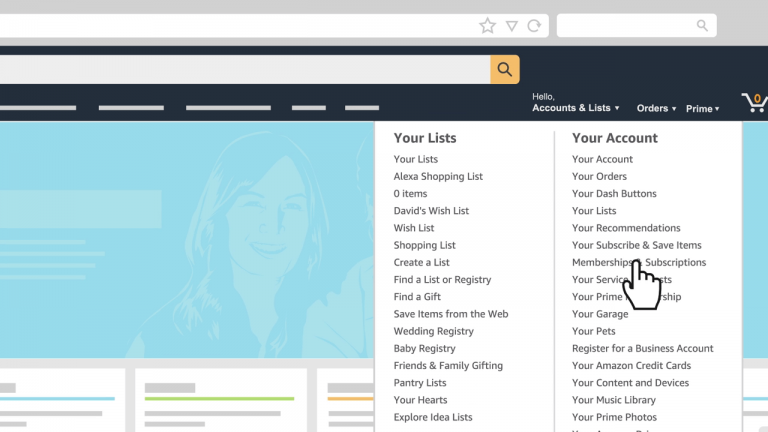Click the orange search magnifier button

coord(504,70)
